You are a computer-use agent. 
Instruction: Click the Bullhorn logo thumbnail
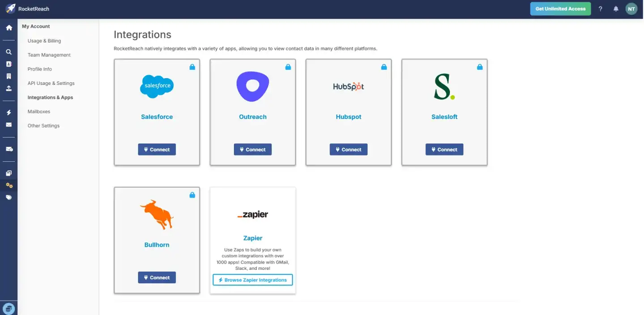[x=157, y=214]
